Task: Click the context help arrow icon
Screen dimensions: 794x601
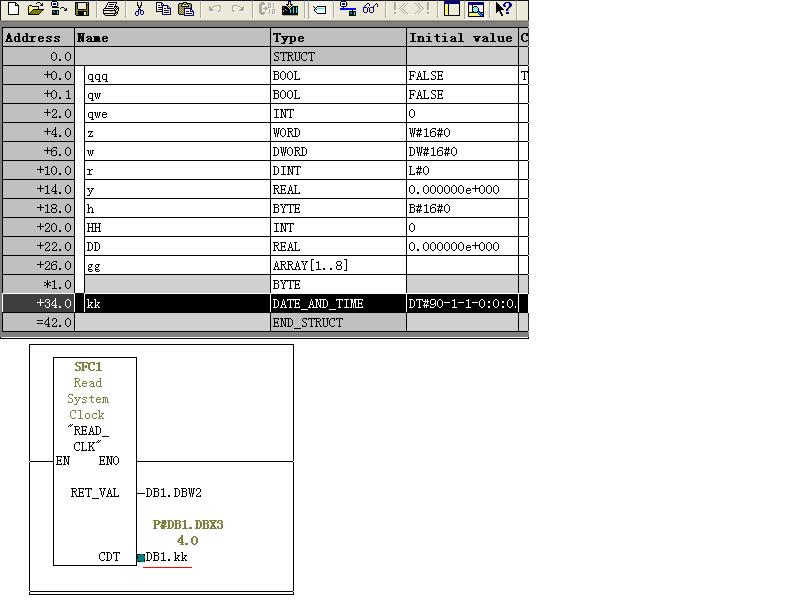Action: click(503, 9)
